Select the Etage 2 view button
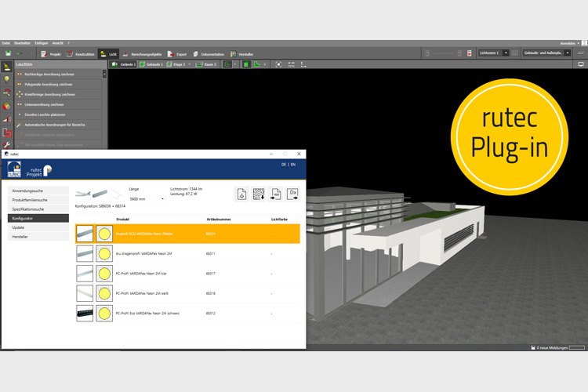Viewport: 588px width, 392px height. coord(176,64)
